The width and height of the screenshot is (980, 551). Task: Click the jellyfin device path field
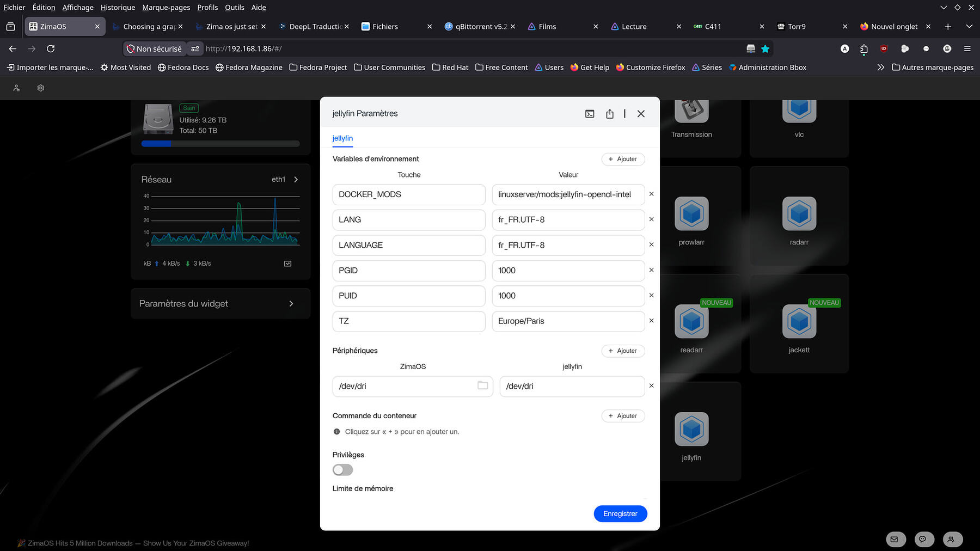pyautogui.click(x=572, y=386)
